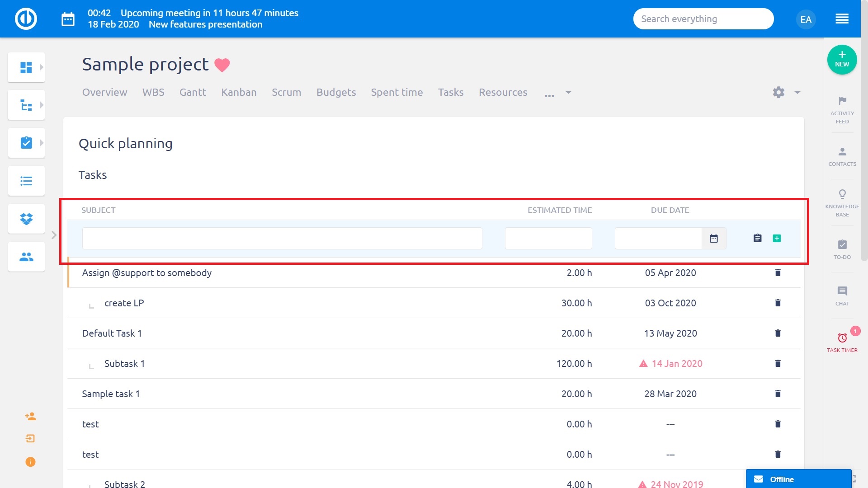Open the Activity Feed
This screenshot has width=868, height=488.
pyautogui.click(x=842, y=110)
